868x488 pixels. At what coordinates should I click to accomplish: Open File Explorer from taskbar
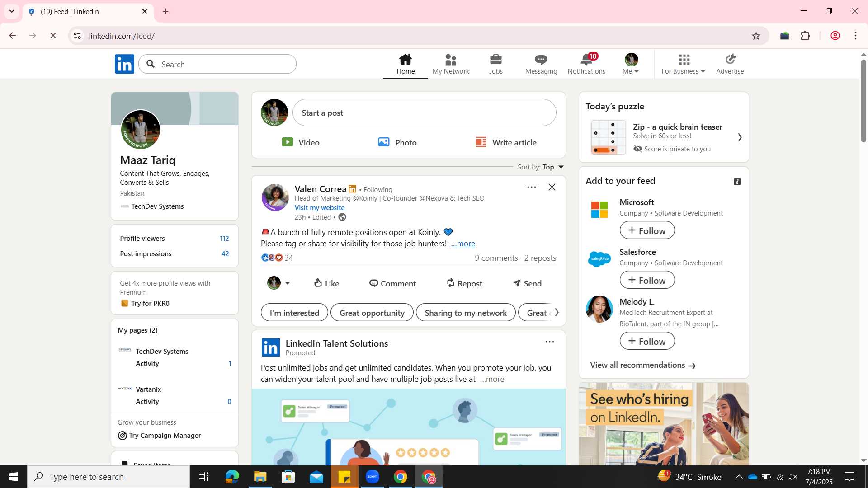(x=260, y=477)
